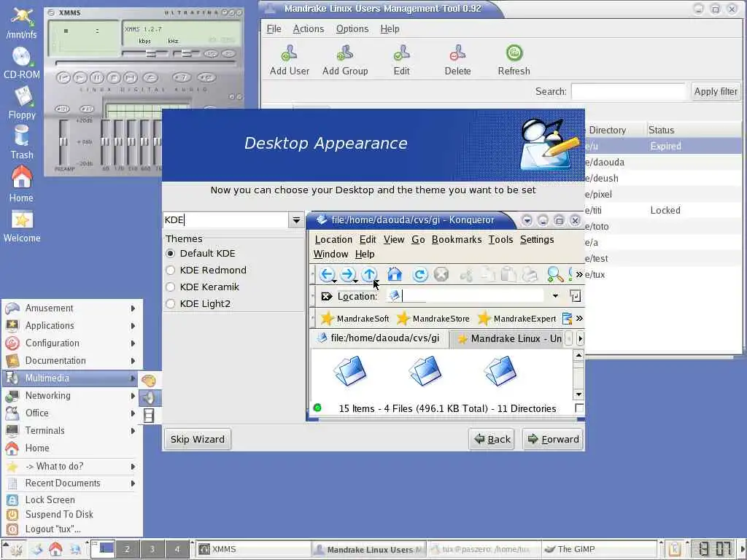The width and height of the screenshot is (747, 560).
Task: Click the Delete user icon
Action: 457,53
